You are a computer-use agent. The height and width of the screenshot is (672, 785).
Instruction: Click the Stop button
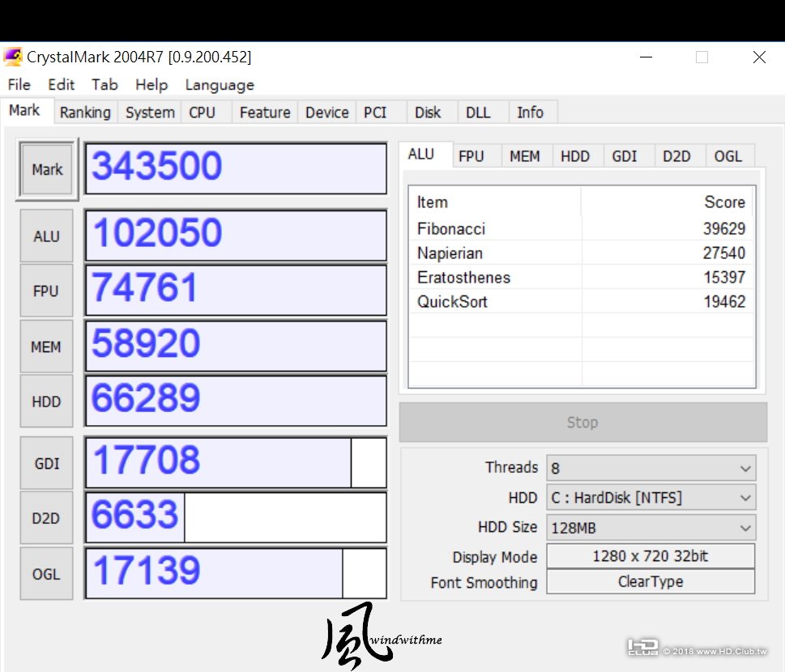click(x=582, y=423)
